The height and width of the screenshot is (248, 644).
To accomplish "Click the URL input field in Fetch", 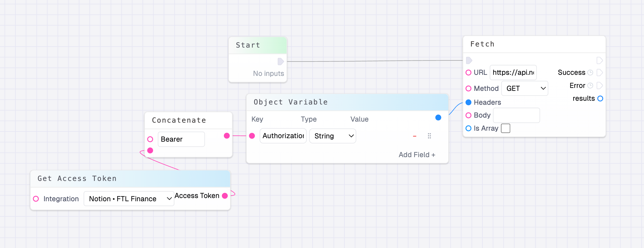I will click(x=513, y=72).
